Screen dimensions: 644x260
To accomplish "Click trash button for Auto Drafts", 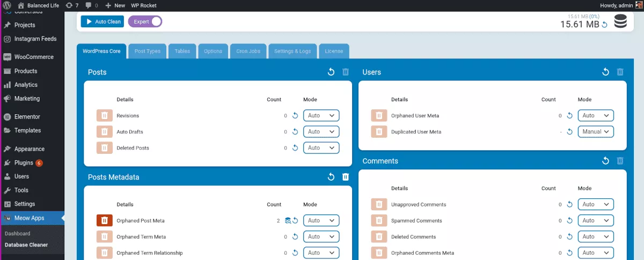I will tap(105, 132).
